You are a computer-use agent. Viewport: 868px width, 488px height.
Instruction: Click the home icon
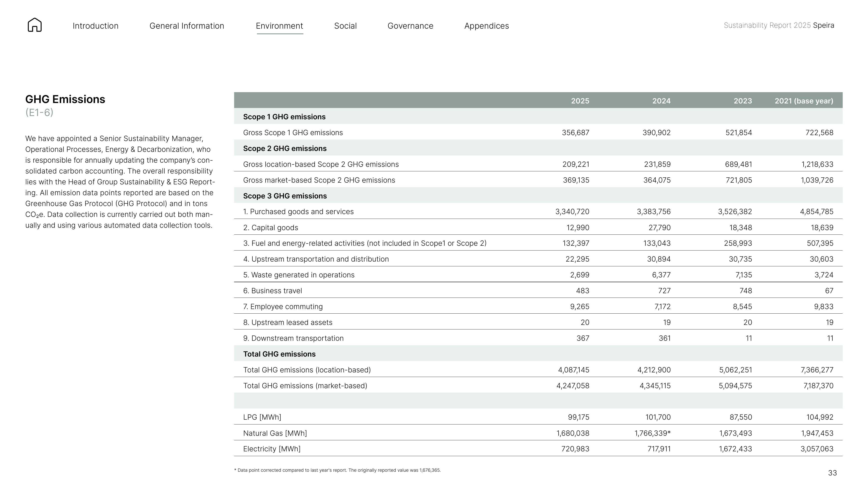35,25
